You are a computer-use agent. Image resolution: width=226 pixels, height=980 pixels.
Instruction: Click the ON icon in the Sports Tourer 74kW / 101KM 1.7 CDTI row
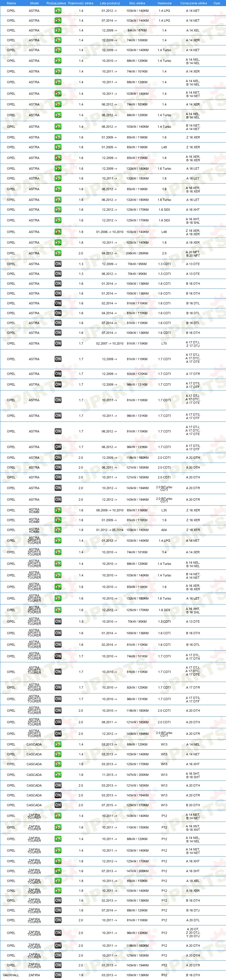pyautogui.click(x=58, y=656)
